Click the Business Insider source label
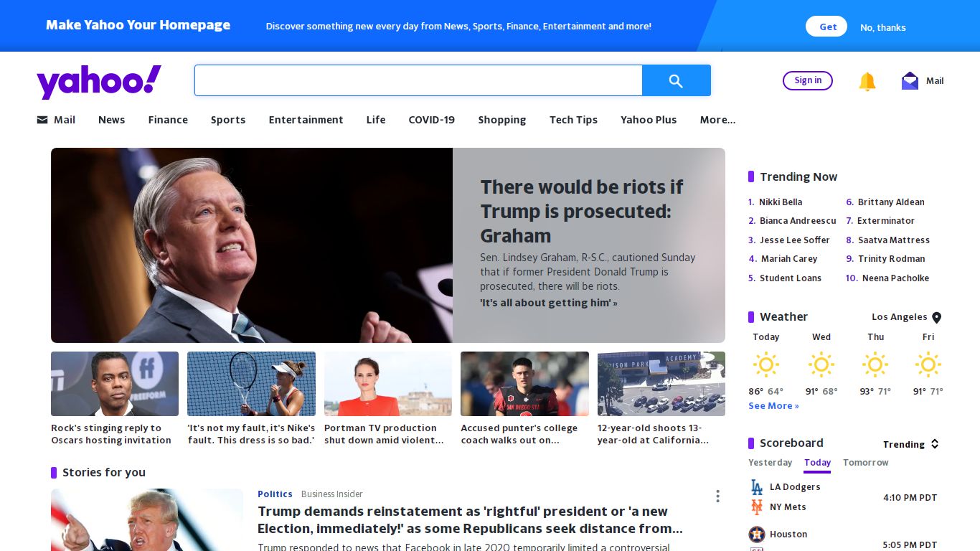 [332, 494]
